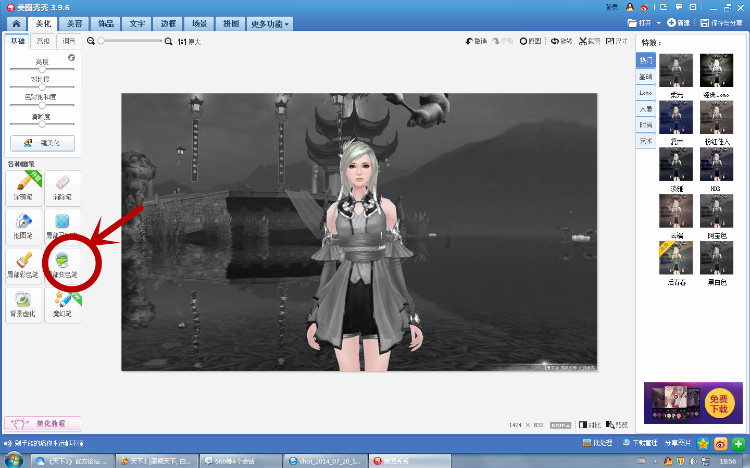Select the Lomo effects category
750x468 pixels.
click(x=646, y=92)
